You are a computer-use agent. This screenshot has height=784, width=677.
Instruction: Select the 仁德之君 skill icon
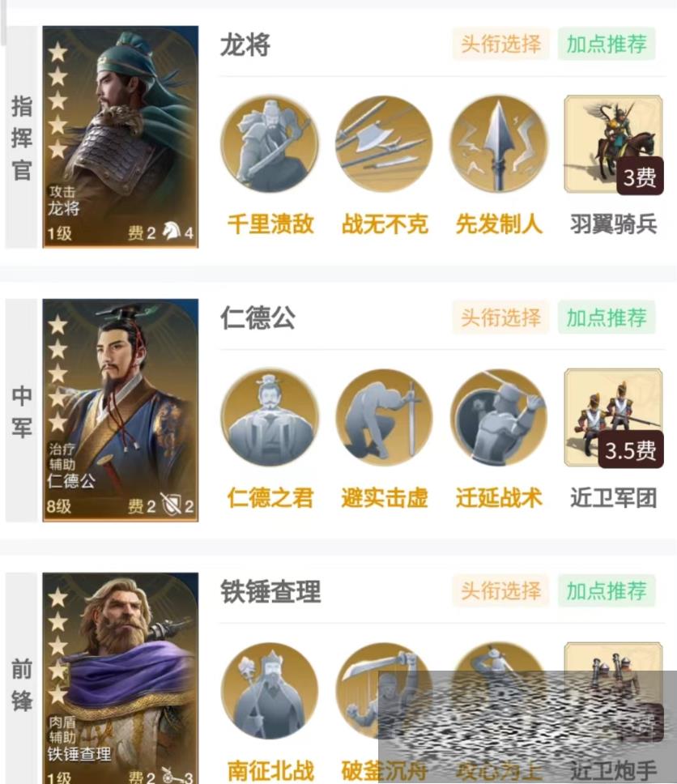(x=270, y=418)
